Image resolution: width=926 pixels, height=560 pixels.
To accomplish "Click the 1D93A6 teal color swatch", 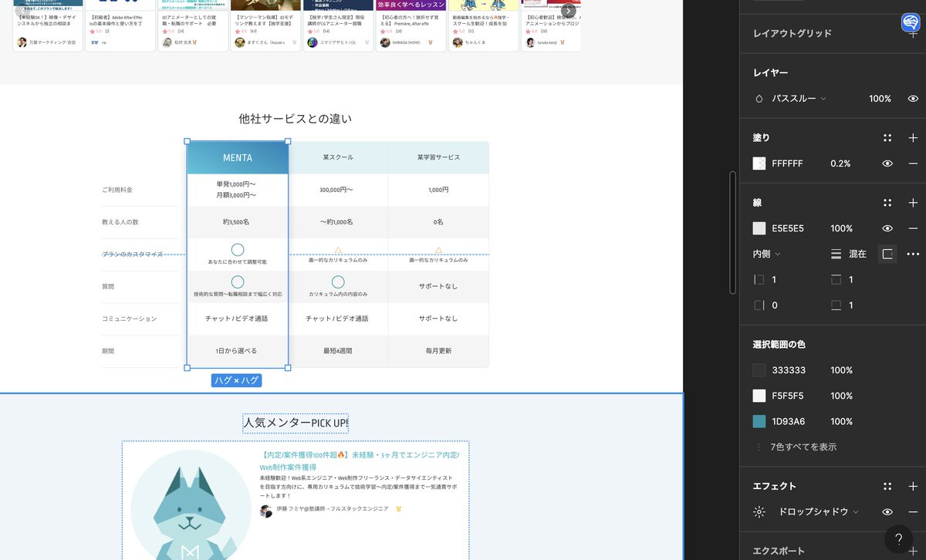I will pos(759,421).
